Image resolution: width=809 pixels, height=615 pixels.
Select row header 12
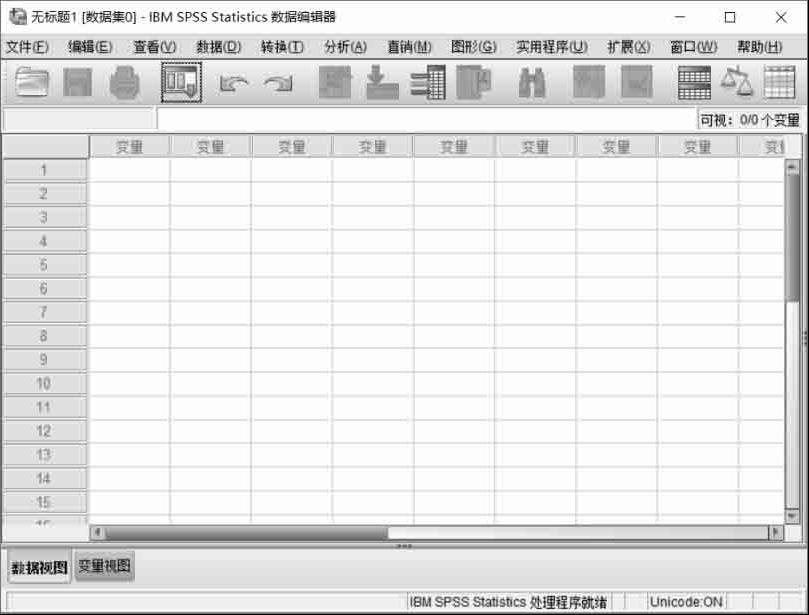(45, 431)
